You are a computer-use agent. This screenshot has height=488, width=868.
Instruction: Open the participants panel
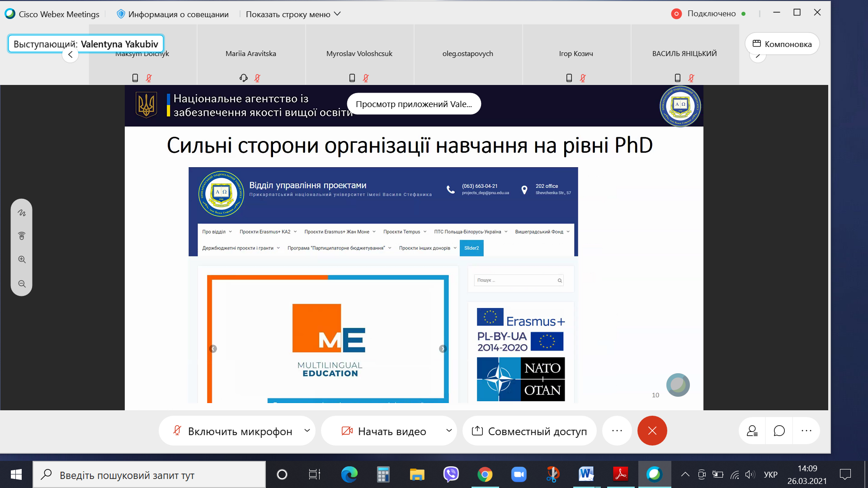point(752,431)
